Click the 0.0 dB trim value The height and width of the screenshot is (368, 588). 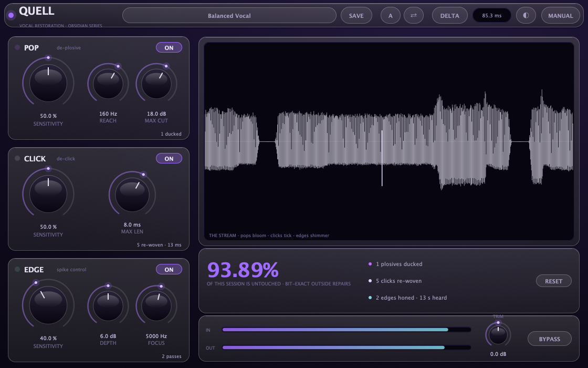point(498,354)
